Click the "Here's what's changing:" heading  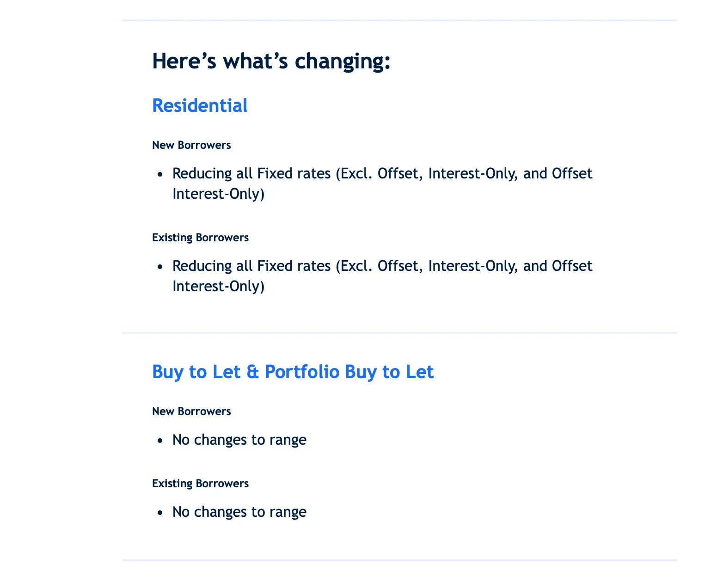(271, 61)
